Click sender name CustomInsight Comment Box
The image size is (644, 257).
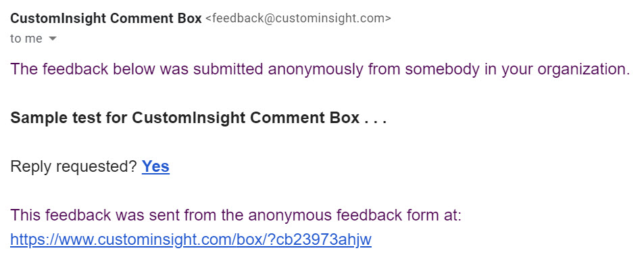coord(106,18)
